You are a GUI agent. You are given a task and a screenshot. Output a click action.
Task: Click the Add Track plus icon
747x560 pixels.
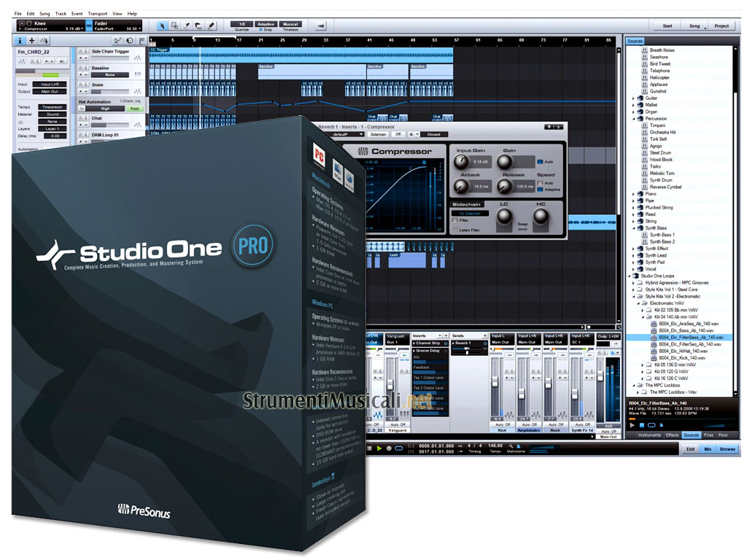click(31, 41)
